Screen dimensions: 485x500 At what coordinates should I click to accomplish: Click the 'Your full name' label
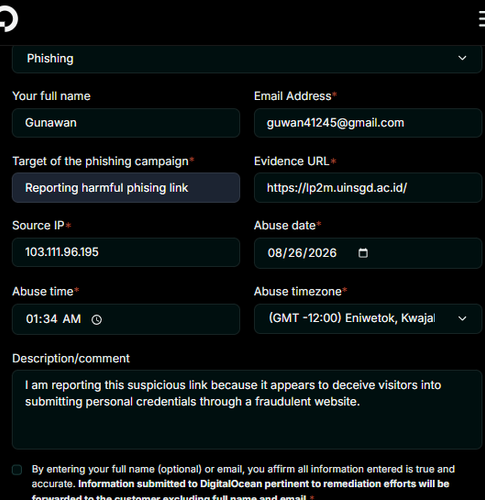point(51,96)
